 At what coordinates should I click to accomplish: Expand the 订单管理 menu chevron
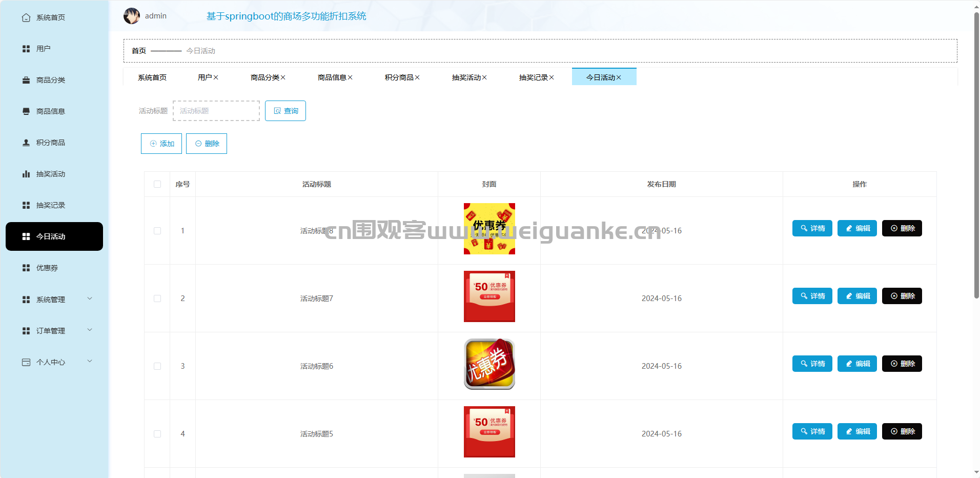point(90,330)
